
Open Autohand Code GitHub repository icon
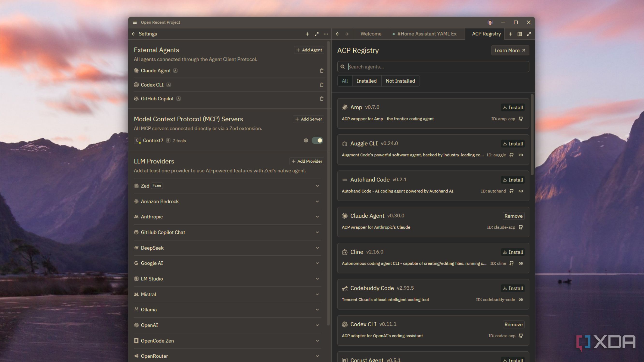tap(512, 191)
